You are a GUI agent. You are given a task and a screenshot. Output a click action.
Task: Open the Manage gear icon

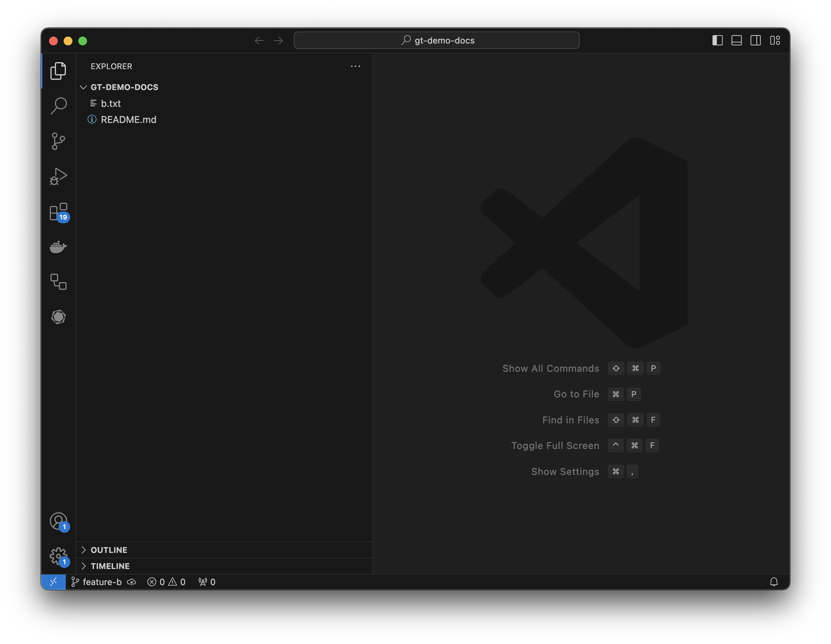tap(58, 556)
